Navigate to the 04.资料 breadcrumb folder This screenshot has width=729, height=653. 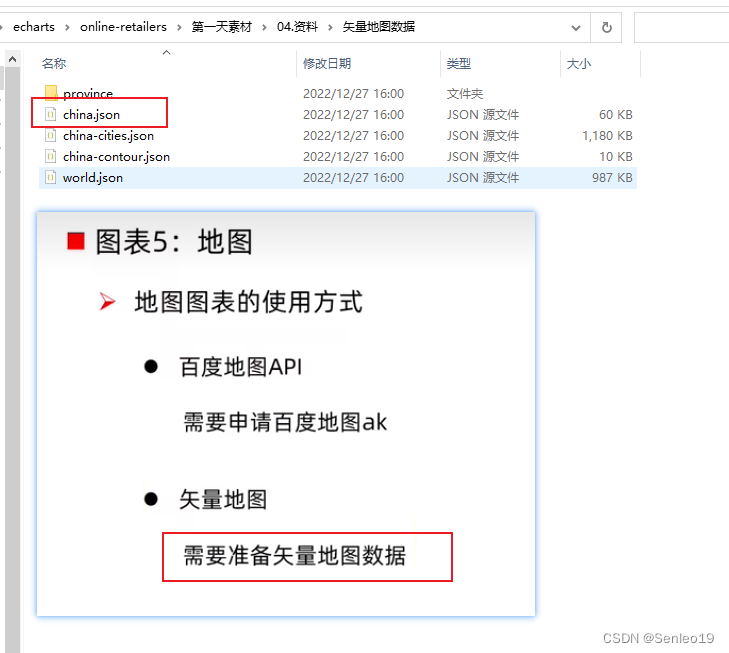pos(297,27)
